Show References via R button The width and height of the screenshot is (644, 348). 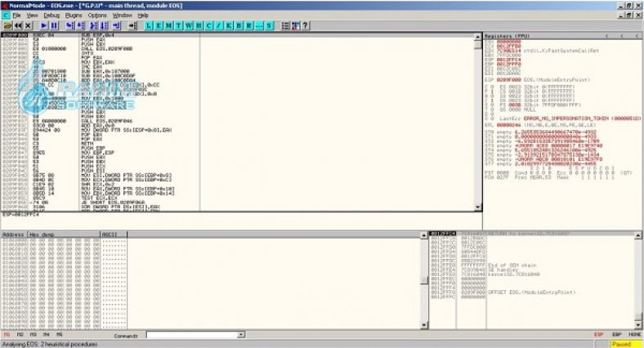249,25
